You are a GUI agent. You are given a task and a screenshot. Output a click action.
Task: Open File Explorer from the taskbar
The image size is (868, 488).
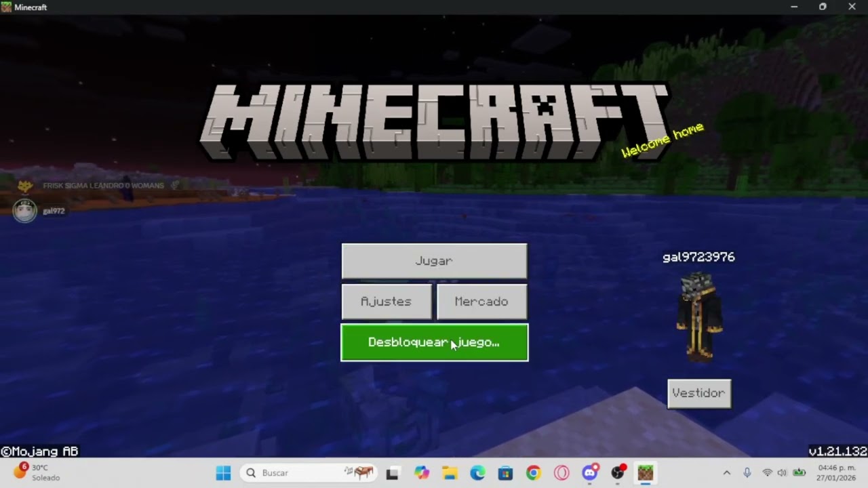[450, 473]
